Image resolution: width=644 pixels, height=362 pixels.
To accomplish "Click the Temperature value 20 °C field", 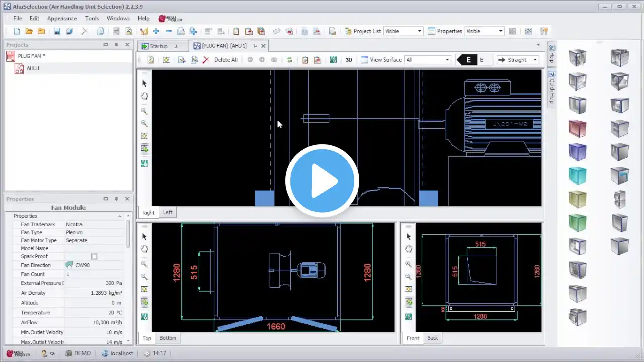I will pyautogui.click(x=94, y=313).
